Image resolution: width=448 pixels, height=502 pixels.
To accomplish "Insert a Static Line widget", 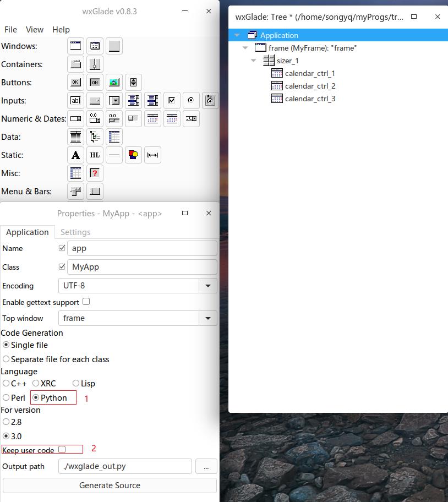I will 114,155.
